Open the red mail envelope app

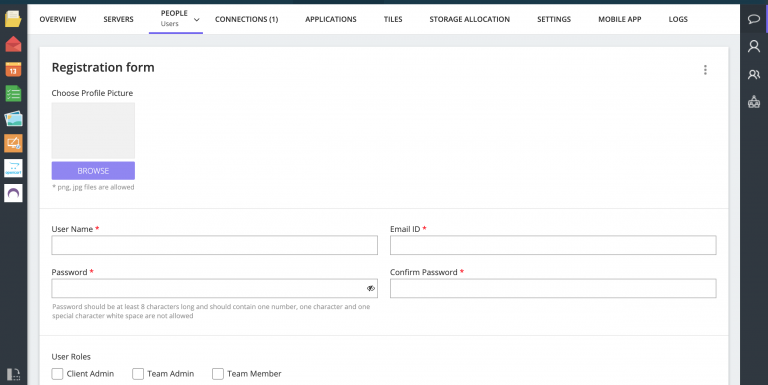[x=13, y=45]
